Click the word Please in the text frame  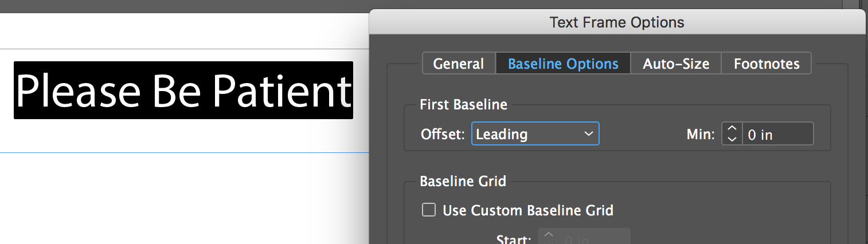tap(77, 91)
